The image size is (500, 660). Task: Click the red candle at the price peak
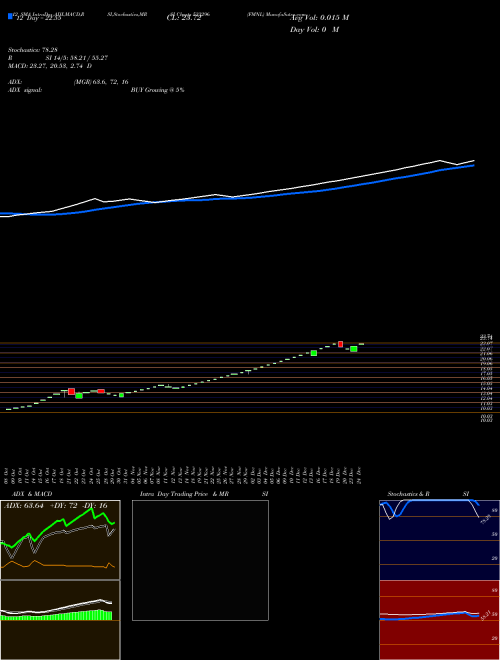coord(340,344)
